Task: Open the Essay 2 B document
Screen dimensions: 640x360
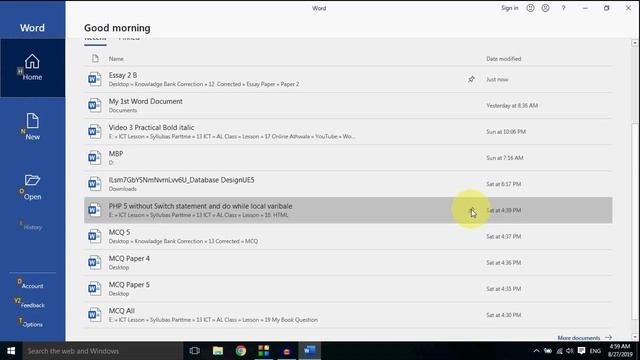Action: click(x=348, y=79)
